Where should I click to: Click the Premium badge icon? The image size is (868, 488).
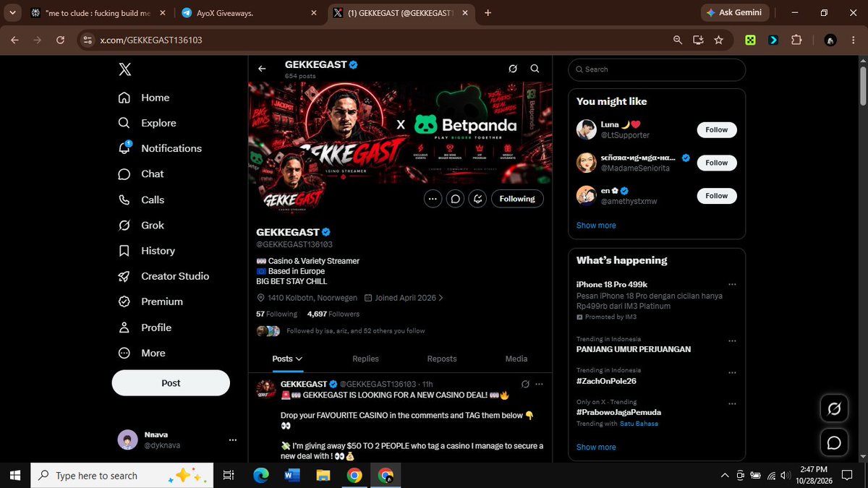(124, 301)
